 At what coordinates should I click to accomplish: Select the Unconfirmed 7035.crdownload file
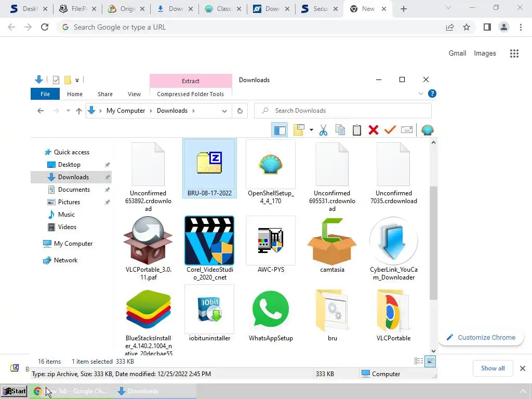[394, 172]
